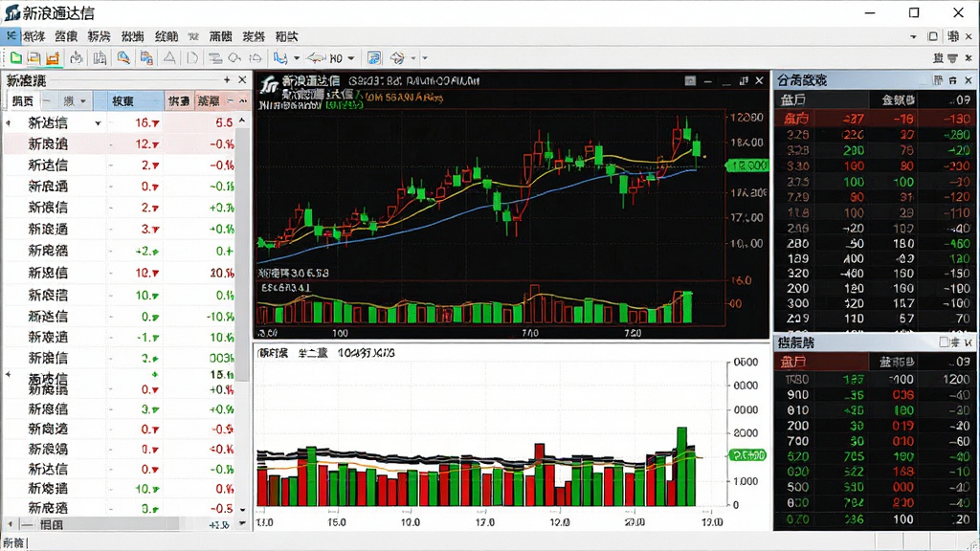980x551 pixels.
Task: Click the green marker on volume chart axis
Action: pyautogui.click(x=746, y=455)
